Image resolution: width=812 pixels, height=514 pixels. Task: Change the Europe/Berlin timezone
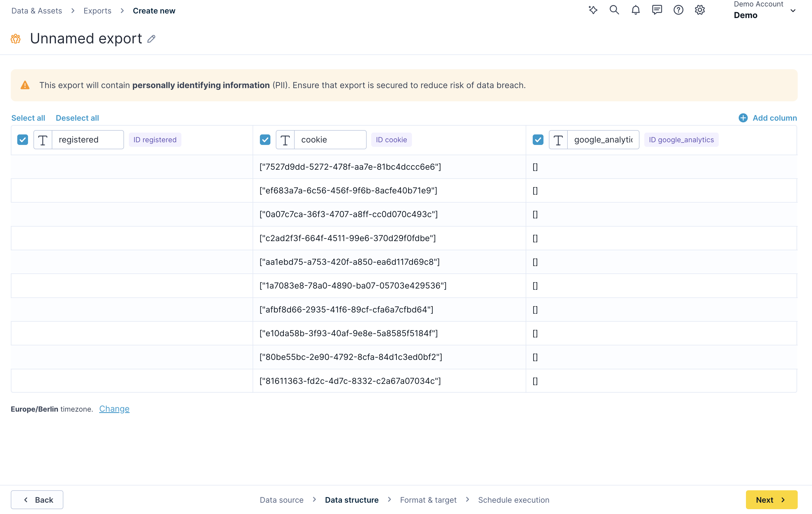(114, 409)
